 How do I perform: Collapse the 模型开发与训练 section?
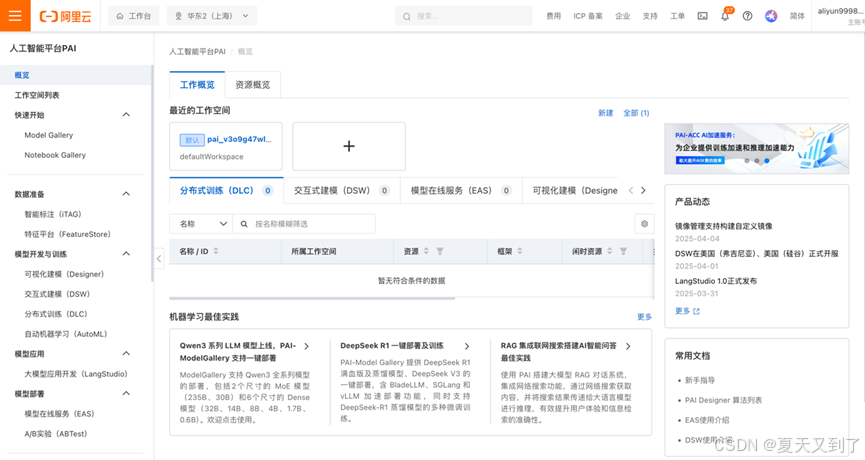pos(126,254)
